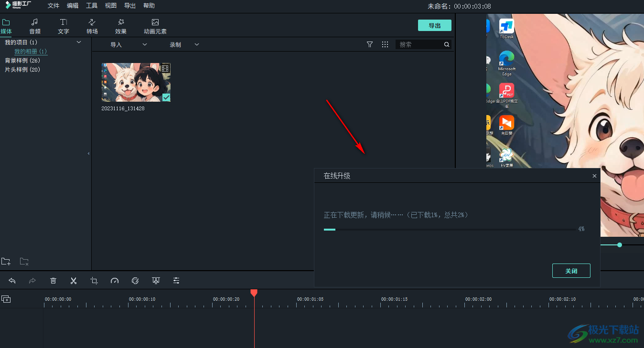Collapse the 我的项目 tree chevron
The image size is (644, 348).
coord(79,42)
